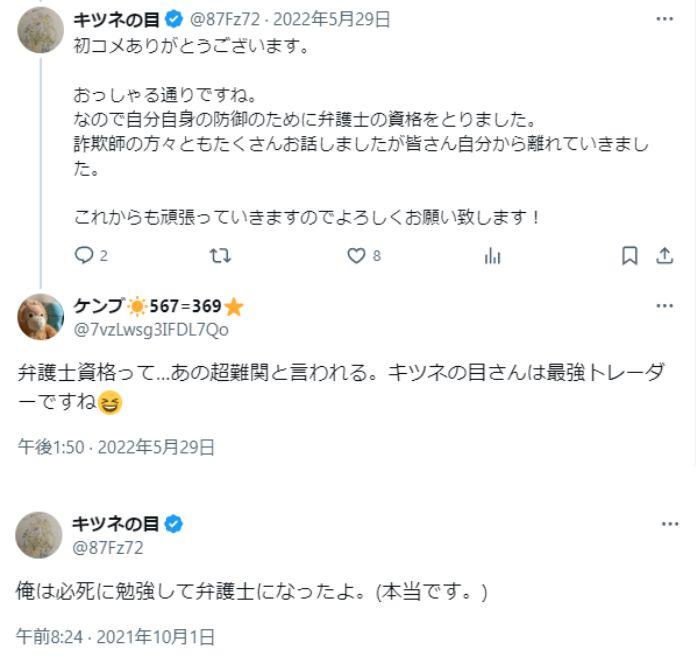Open the @7vzLwsg3IFDL7Qo handle link
Screen dimensions: 700x670
tap(150, 329)
